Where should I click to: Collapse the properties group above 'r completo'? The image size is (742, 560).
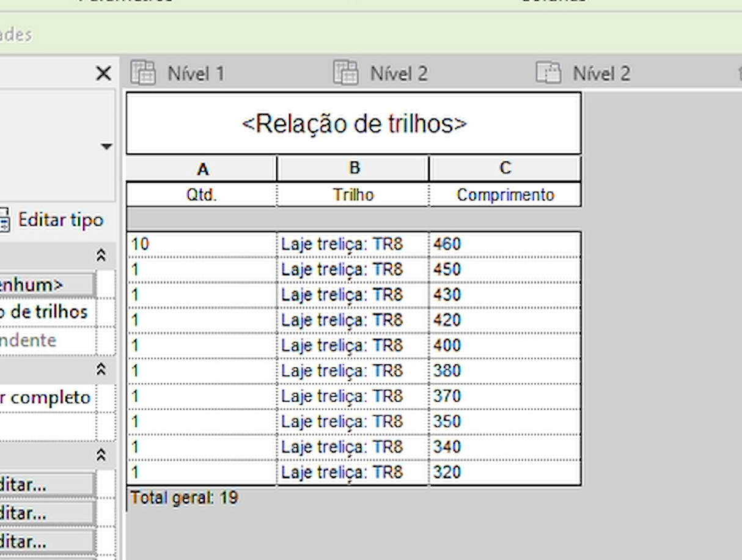pos(101,369)
